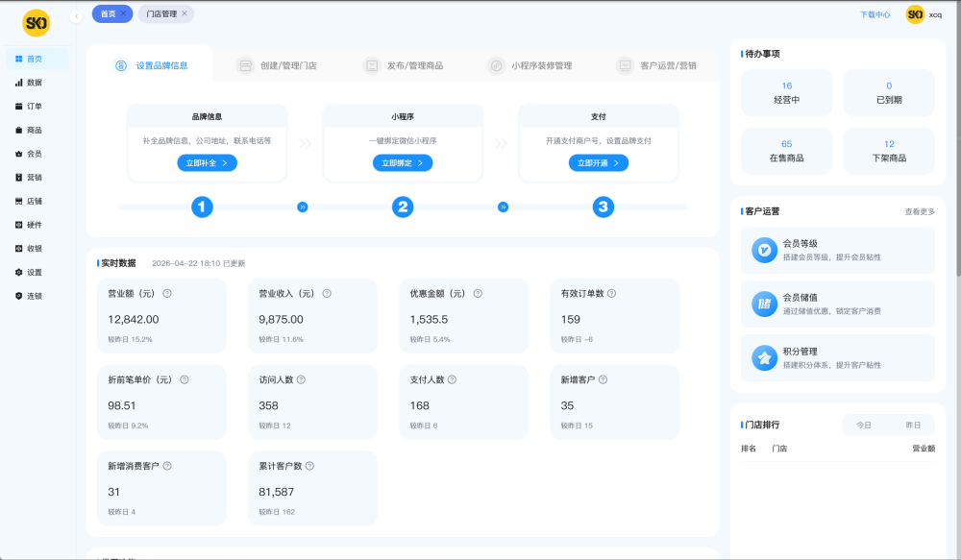Select 昨日 in 门店排行
This screenshot has width=961, height=560.
(913, 426)
